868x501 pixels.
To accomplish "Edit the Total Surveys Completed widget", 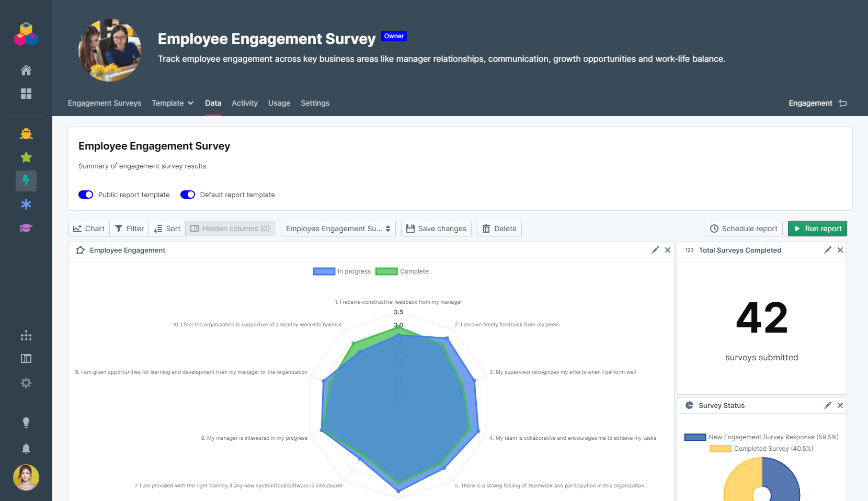I will (828, 250).
